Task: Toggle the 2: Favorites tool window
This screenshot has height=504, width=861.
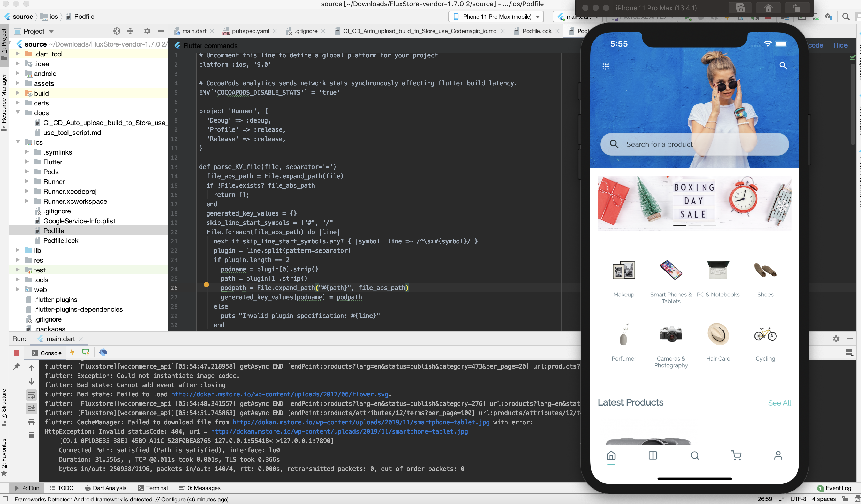Action: (4, 457)
